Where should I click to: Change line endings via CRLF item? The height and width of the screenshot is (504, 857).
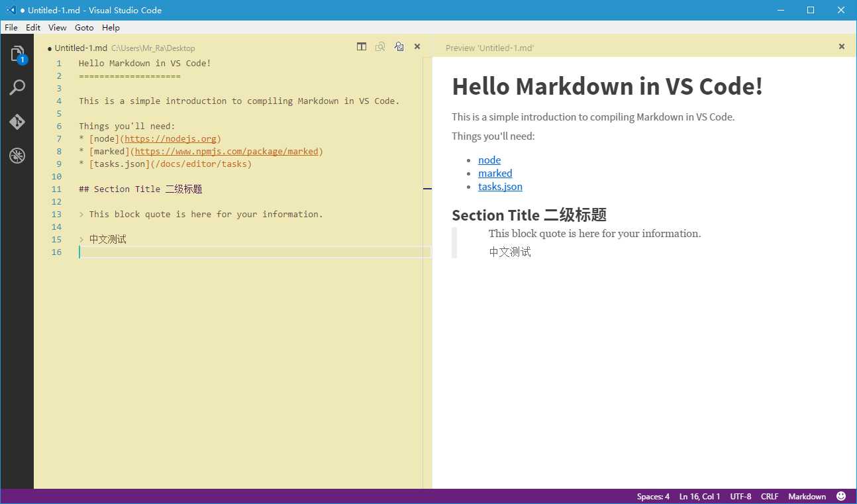(770, 497)
